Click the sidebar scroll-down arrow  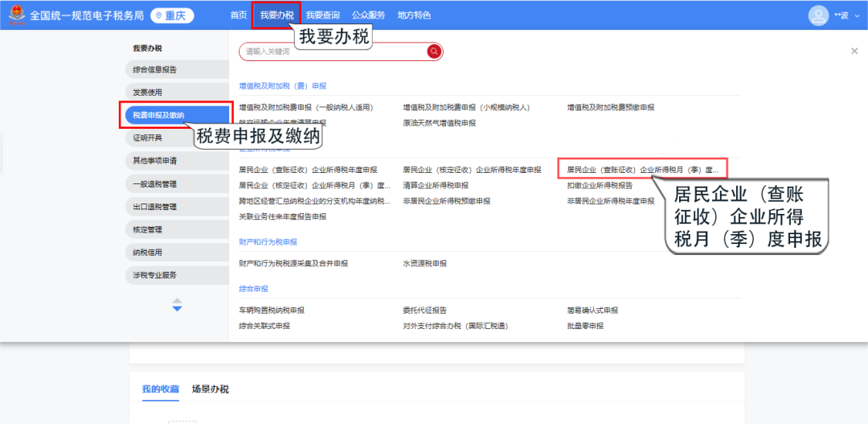[x=177, y=309]
